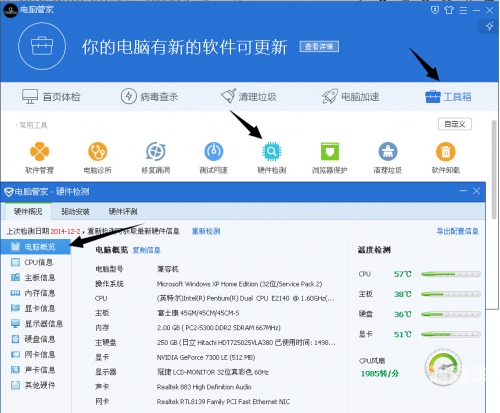Screen dimensions: 500x413
Task: Open 清理垃圾 broom icon in tools grid
Action: point(388,152)
